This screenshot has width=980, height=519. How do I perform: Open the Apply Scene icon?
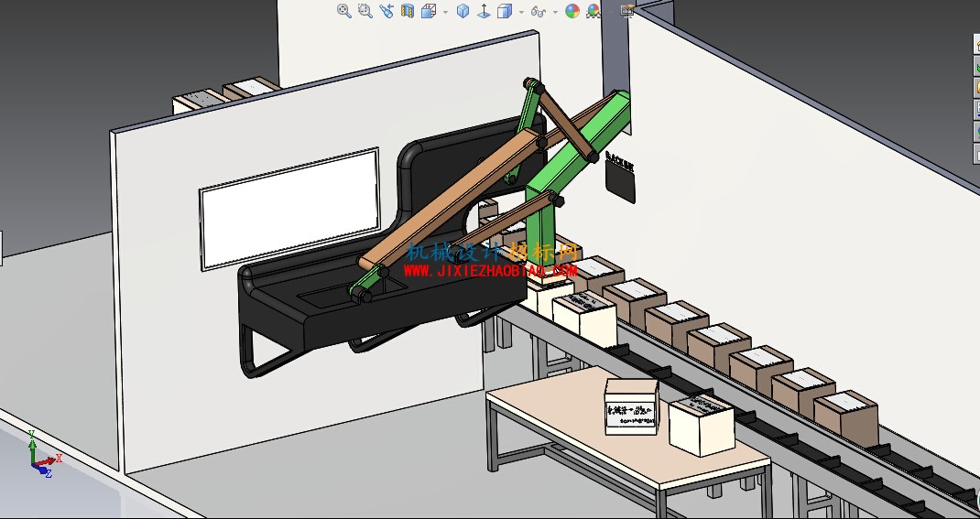[593, 11]
